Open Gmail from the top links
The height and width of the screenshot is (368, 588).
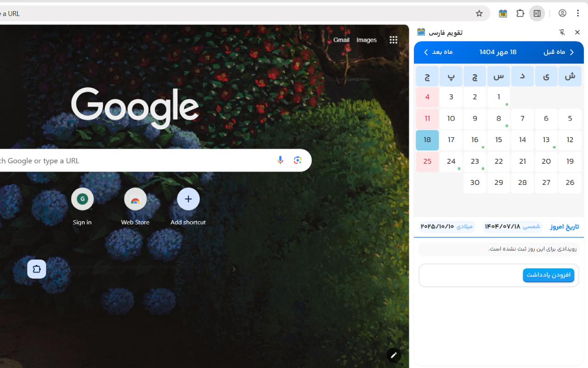click(341, 40)
